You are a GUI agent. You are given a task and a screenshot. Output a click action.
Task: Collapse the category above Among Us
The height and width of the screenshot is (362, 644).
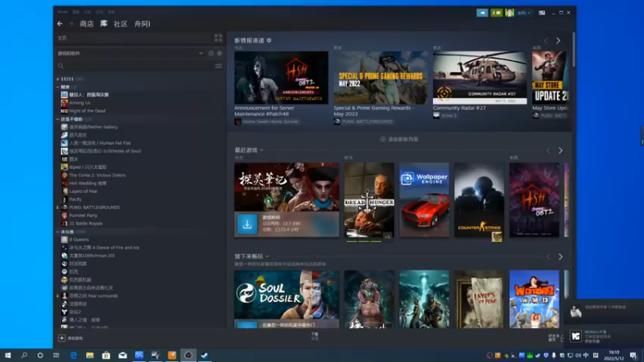tap(57, 87)
